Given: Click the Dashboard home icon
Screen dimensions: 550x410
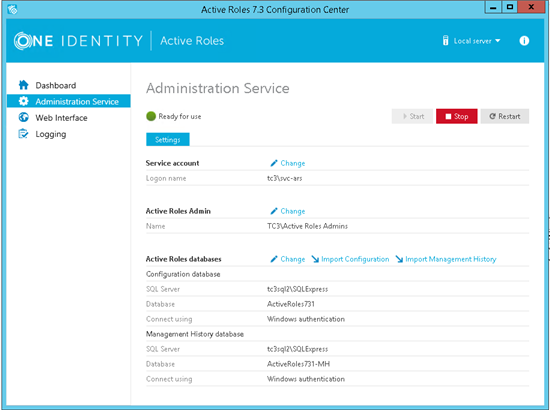Looking at the screenshot, I should pos(24,85).
